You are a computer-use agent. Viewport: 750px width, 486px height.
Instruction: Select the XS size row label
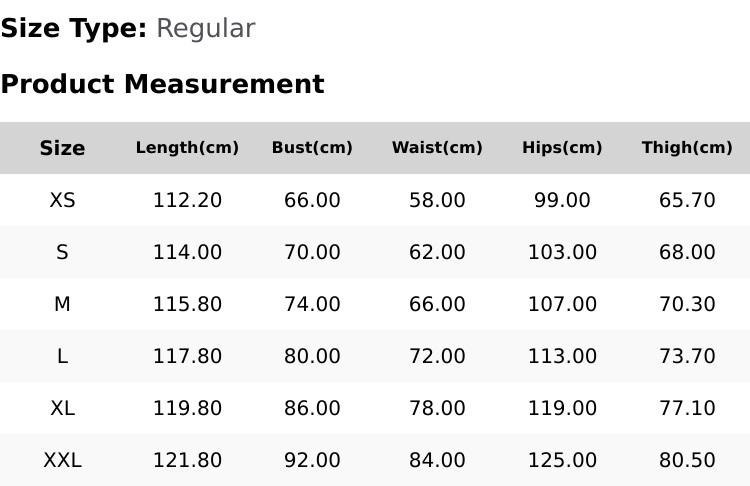(62, 200)
